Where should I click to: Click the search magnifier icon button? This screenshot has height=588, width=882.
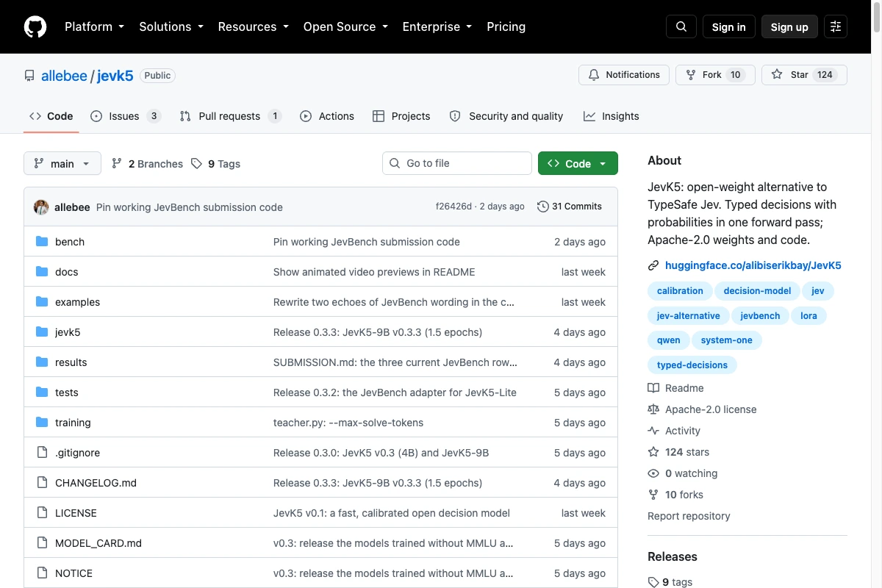pos(681,26)
